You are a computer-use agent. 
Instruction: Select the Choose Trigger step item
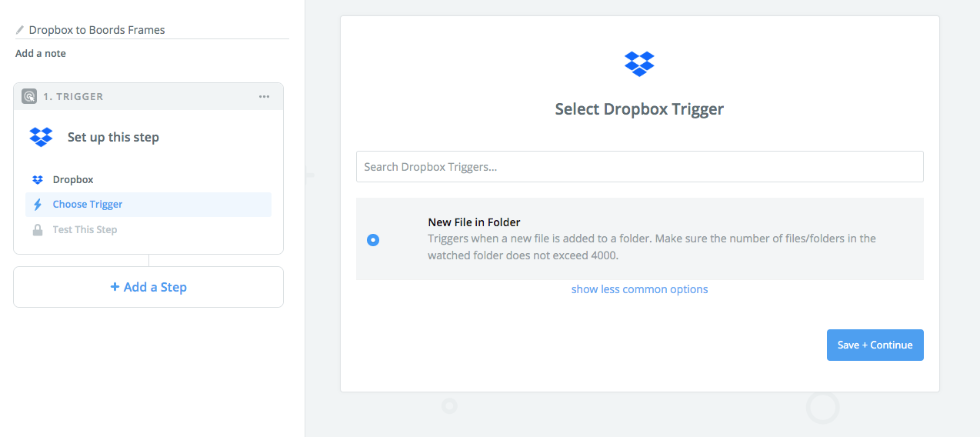pos(148,205)
